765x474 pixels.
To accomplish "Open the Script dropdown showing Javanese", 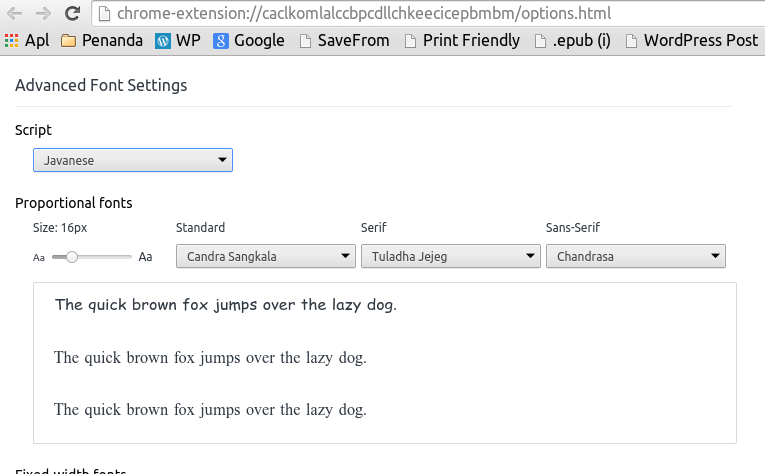I will tap(133, 160).
